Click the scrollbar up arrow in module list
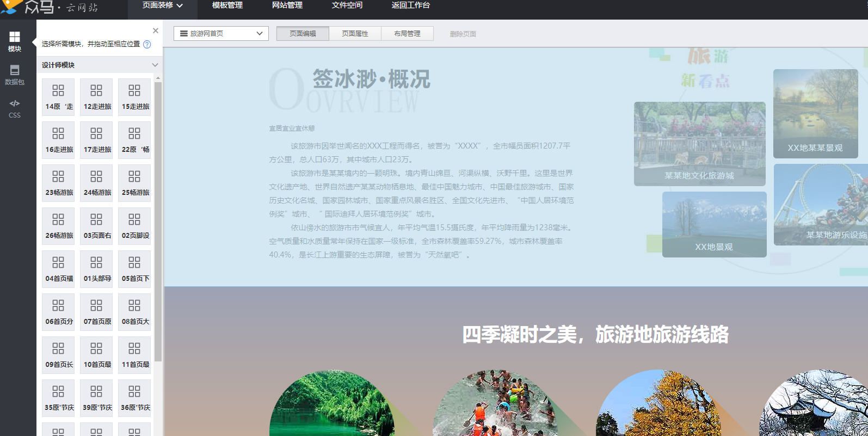This screenshot has width=868, height=436. point(158,78)
